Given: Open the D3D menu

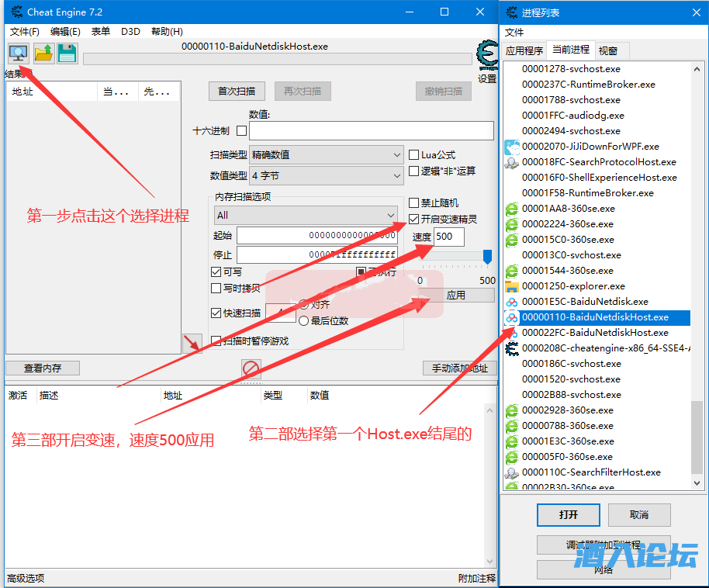Looking at the screenshot, I should (x=130, y=31).
